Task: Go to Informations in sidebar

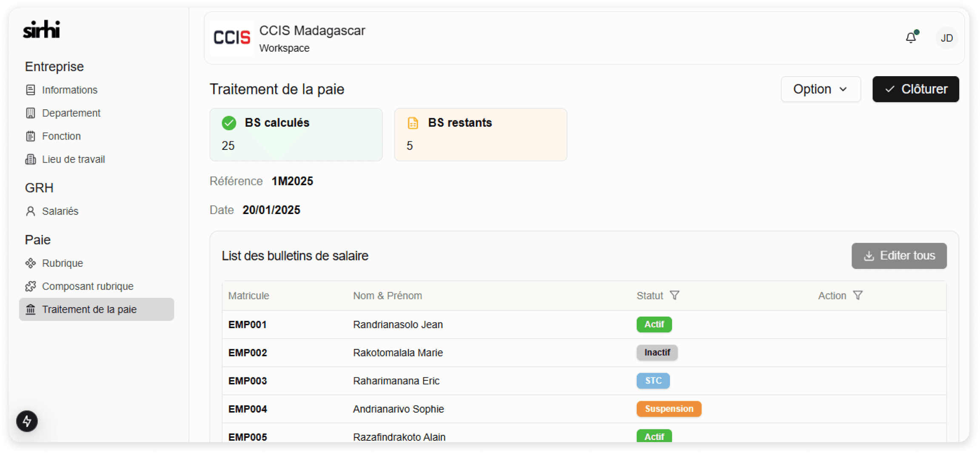Action: pos(69,90)
